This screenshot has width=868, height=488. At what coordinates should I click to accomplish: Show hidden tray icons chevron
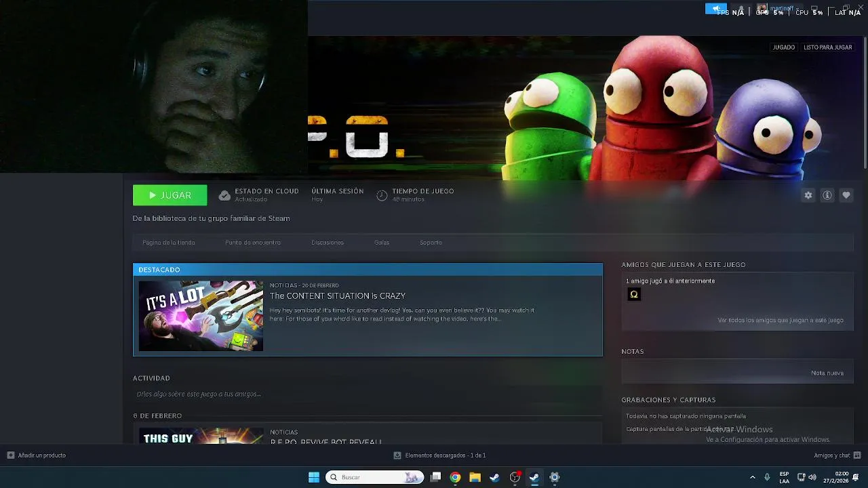click(752, 477)
